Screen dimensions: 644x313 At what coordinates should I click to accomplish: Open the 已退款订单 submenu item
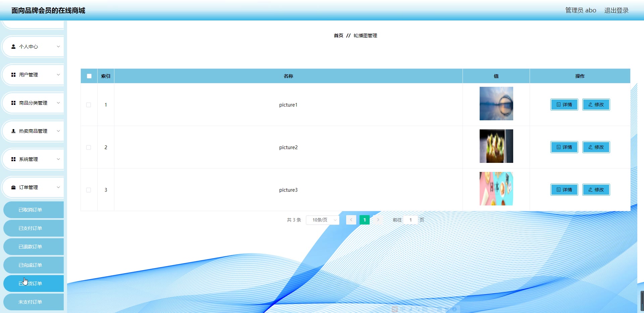[x=34, y=247]
